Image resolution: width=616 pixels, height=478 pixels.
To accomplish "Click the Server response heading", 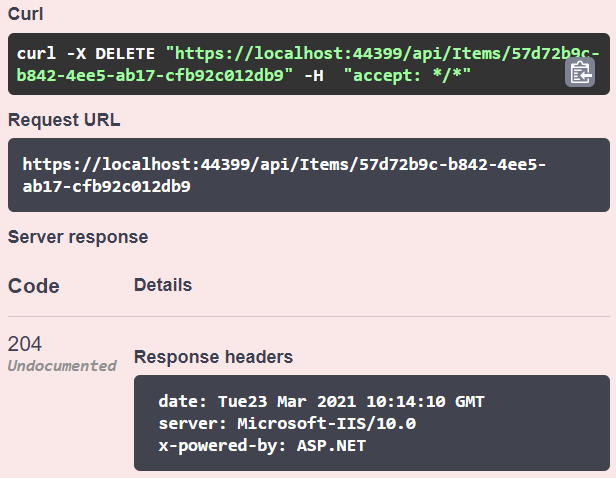I will [x=78, y=237].
